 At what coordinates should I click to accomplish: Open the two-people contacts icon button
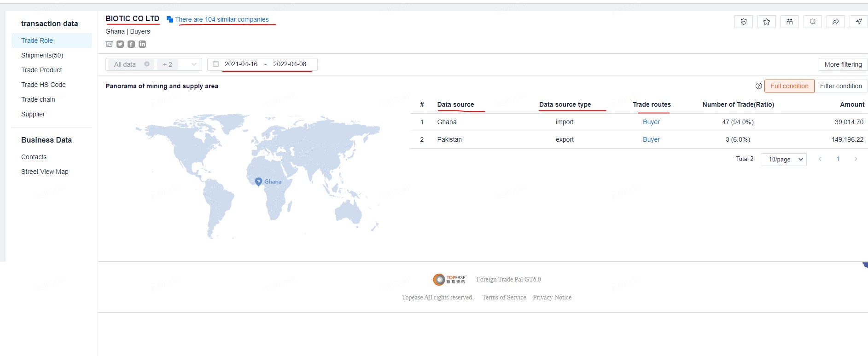790,22
